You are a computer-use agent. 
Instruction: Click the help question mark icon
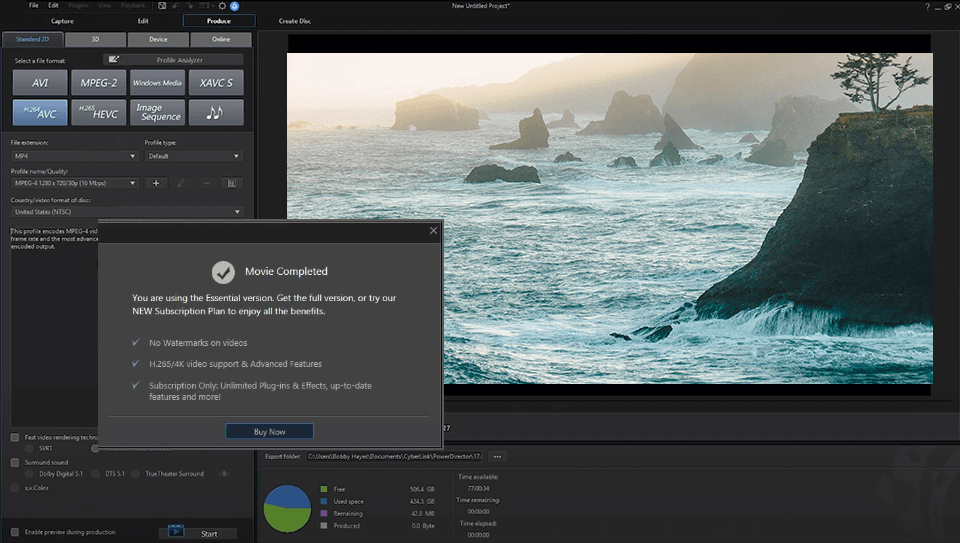tap(927, 7)
